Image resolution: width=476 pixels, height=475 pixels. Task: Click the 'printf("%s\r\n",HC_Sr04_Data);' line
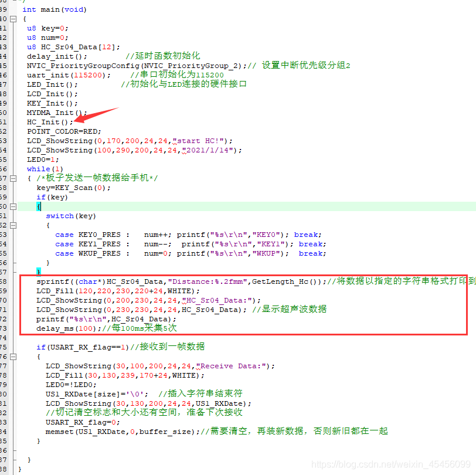[106, 320]
